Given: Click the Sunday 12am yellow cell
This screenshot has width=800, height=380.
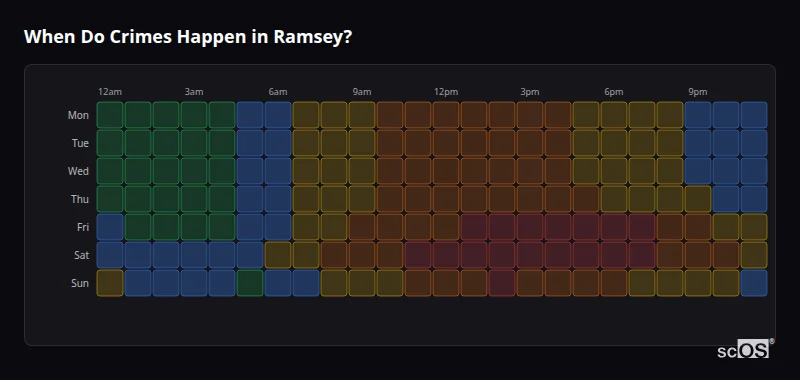Looking at the screenshot, I should tap(110, 283).
